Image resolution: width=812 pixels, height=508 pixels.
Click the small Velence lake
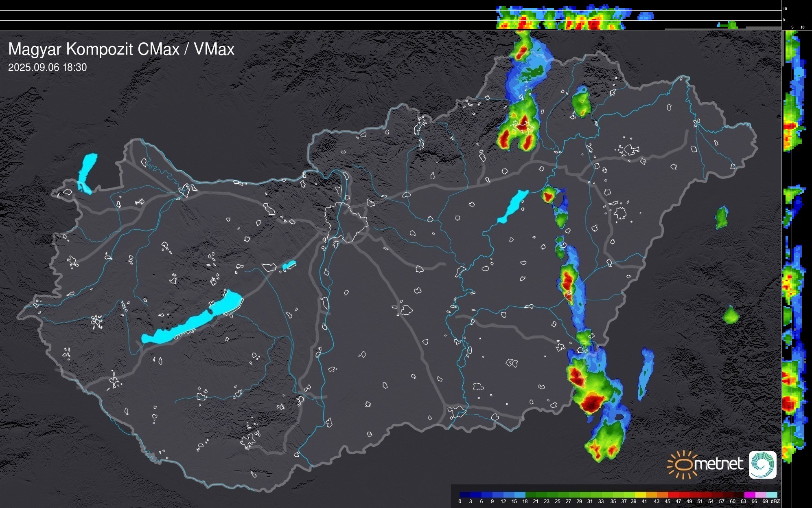tap(289, 265)
